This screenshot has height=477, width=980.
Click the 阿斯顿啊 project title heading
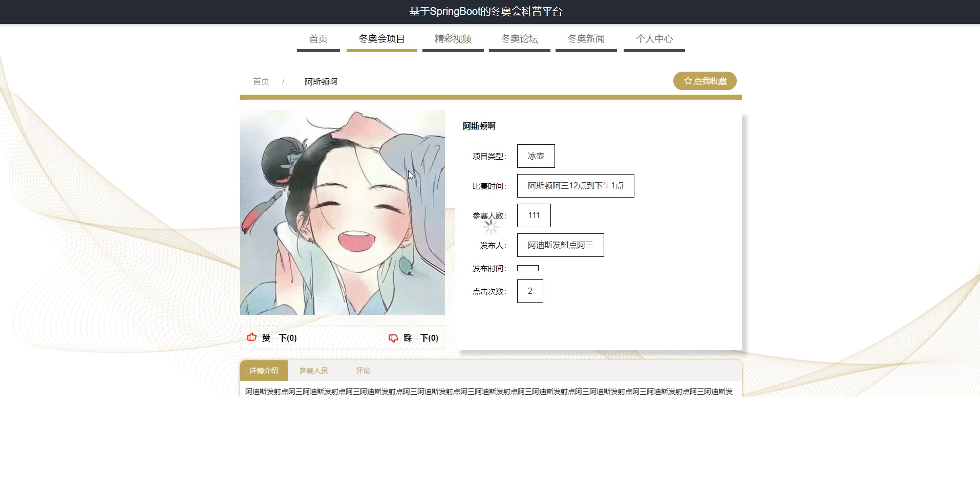point(479,126)
